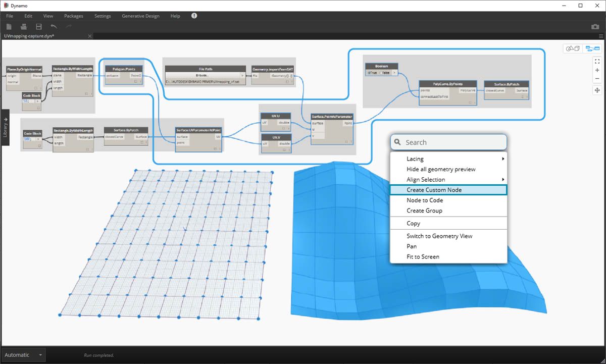This screenshot has height=364, width=606.
Task: Click the Save icon in toolbar
Action: [x=39, y=26]
